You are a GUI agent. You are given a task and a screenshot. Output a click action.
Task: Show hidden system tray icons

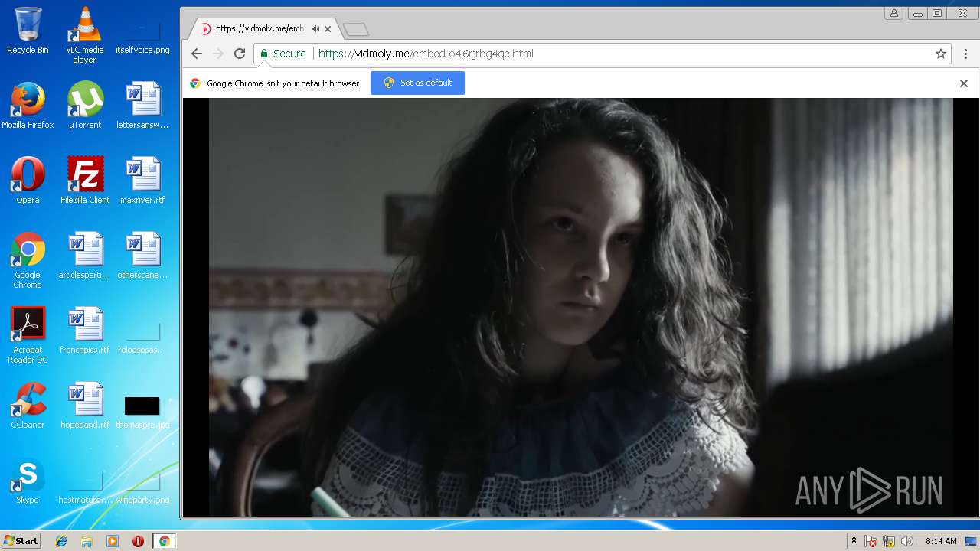pos(854,541)
